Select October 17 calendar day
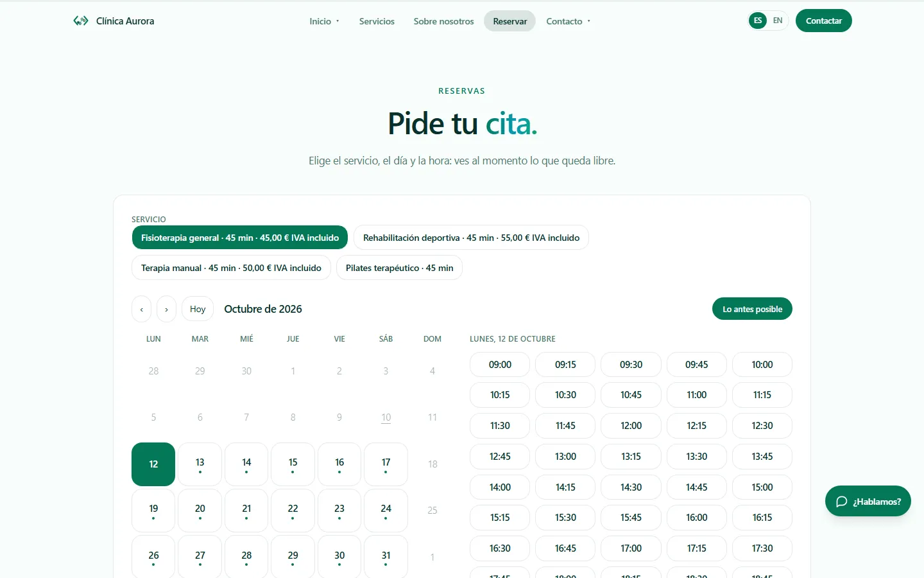 click(x=386, y=464)
